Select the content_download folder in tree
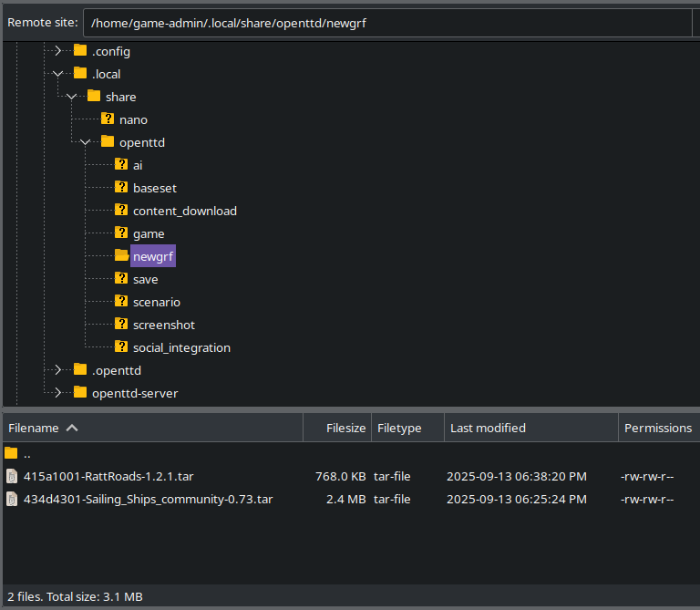This screenshot has height=610, width=700. [184, 211]
